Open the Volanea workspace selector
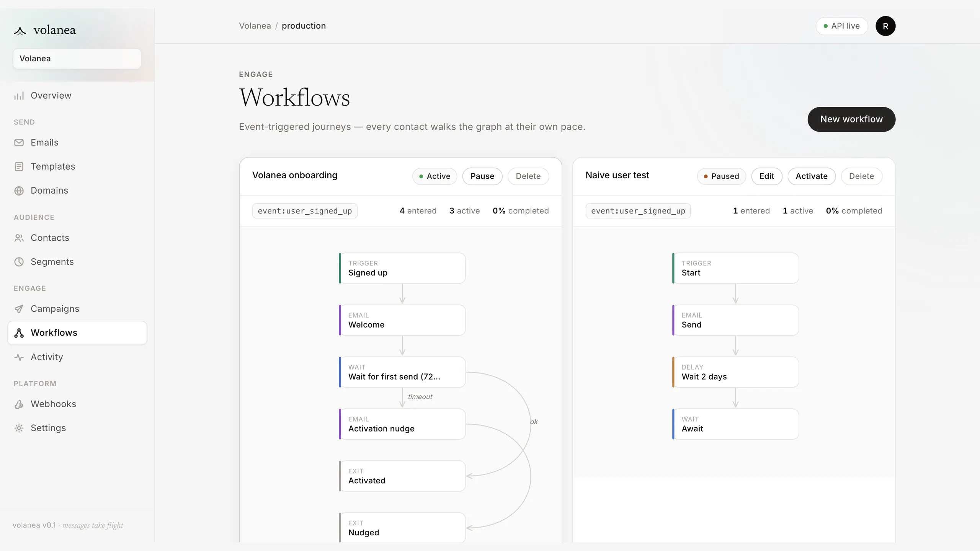Viewport: 980px width, 551px height. tap(77, 59)
